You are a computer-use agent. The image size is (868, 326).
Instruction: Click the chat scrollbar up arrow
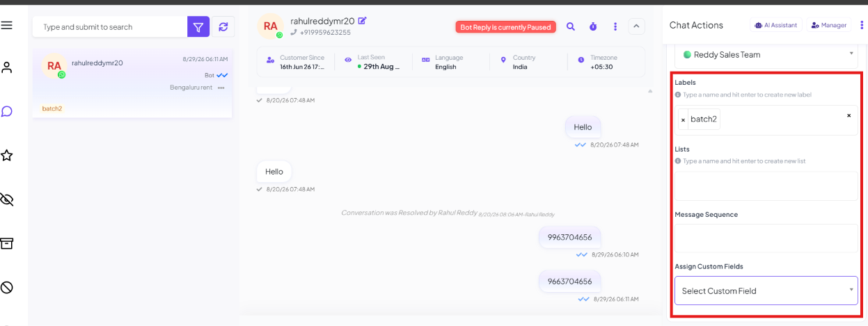pyautogui.click(x=650, y=91)
